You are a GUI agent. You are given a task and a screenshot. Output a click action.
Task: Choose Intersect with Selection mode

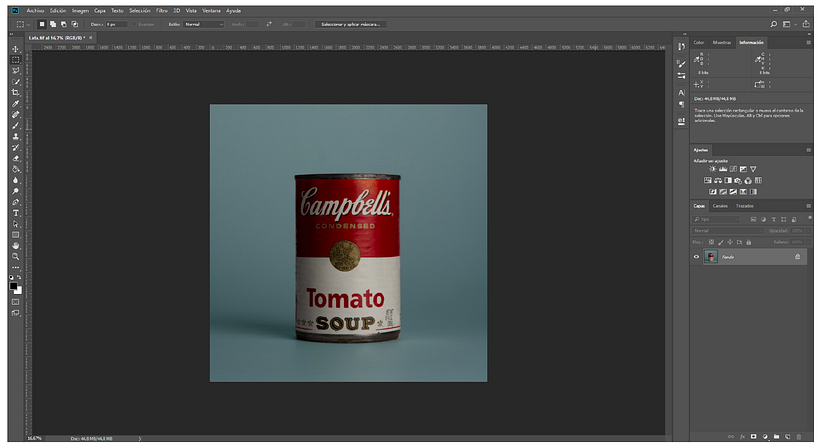pos(75,24)
